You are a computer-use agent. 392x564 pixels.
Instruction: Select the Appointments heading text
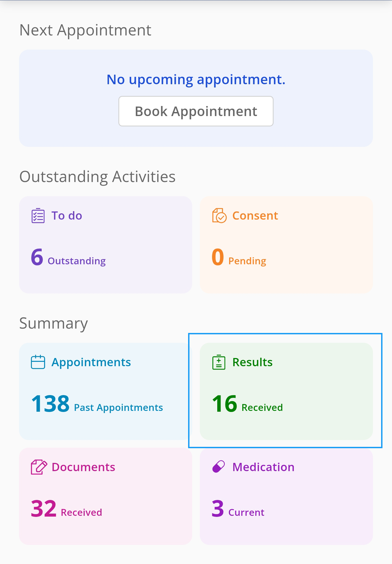coord(91,362)
